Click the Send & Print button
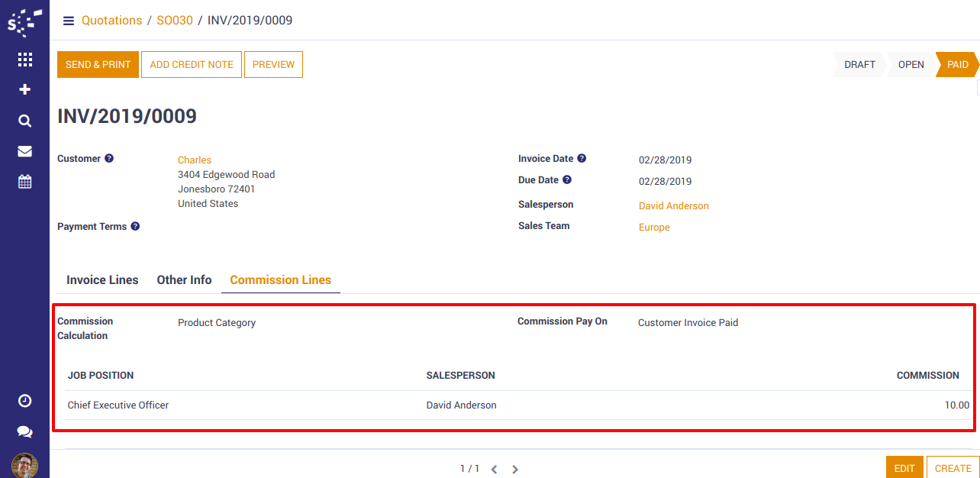This screenshot has height=478, width=980. 98,65
